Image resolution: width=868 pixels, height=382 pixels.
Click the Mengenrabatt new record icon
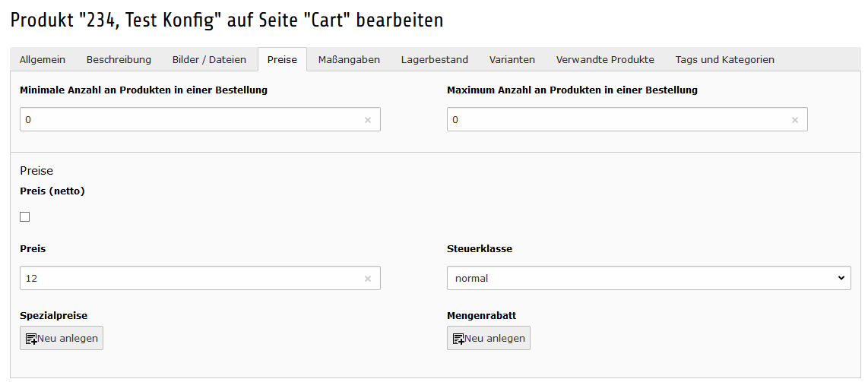pos(458,339)
